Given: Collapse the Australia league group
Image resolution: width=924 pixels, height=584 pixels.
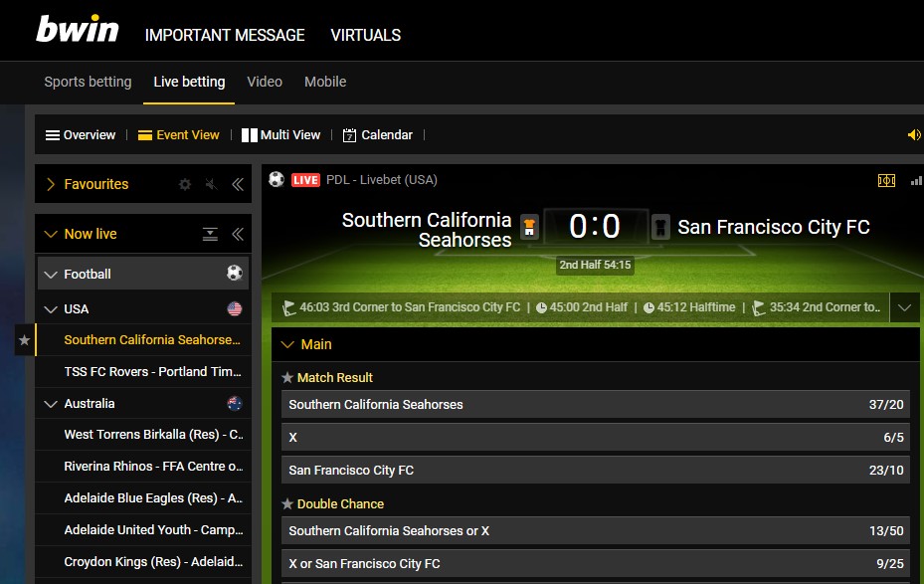Looking at the screenshot, I should pyautogui.click(x=51, y=404).
